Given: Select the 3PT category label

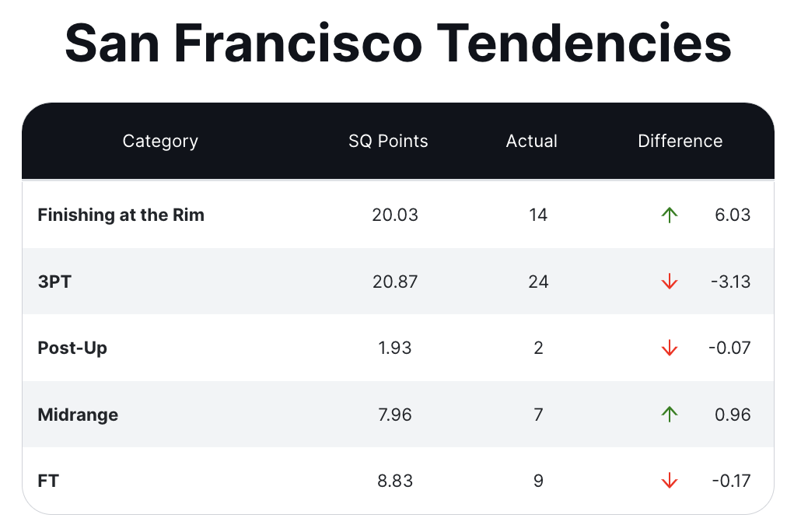Looking at the screenshot, I should pyautogui.click(x=54, y=282).
